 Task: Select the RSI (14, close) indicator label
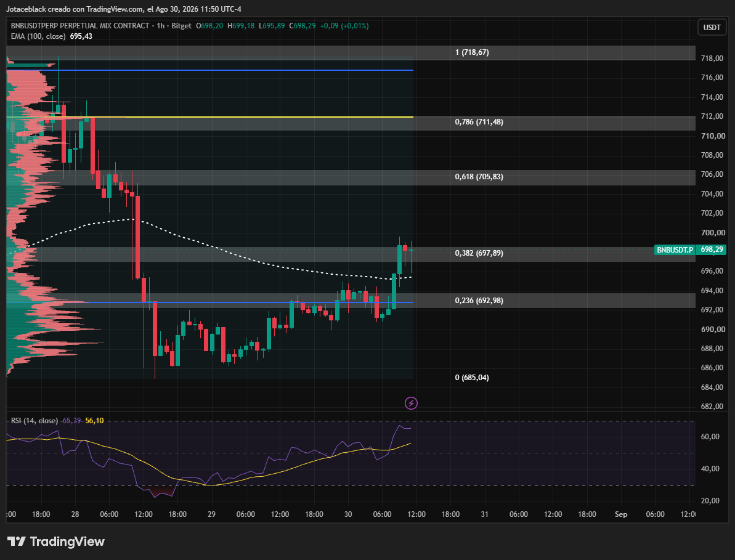(35, 421)
